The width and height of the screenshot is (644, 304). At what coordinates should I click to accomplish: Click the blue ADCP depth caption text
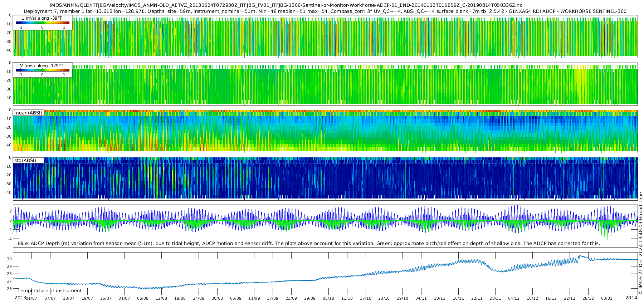point(308,244)
